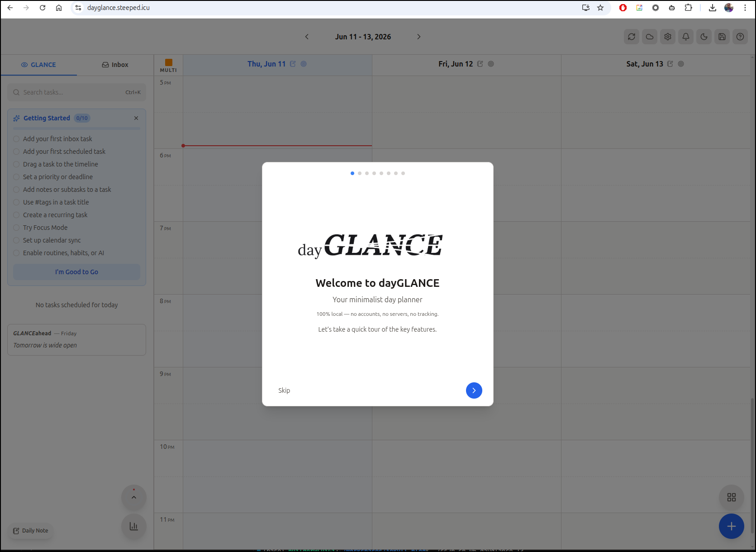The width and height of the screenshot is (756, 552).
Task: Check off 'Enable routines, habits, or AI'
Action: pos(16,253)
